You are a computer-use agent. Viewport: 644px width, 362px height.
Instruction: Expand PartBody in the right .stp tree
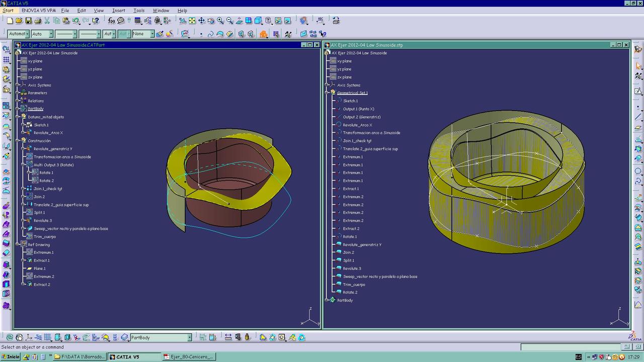(327, 300)
